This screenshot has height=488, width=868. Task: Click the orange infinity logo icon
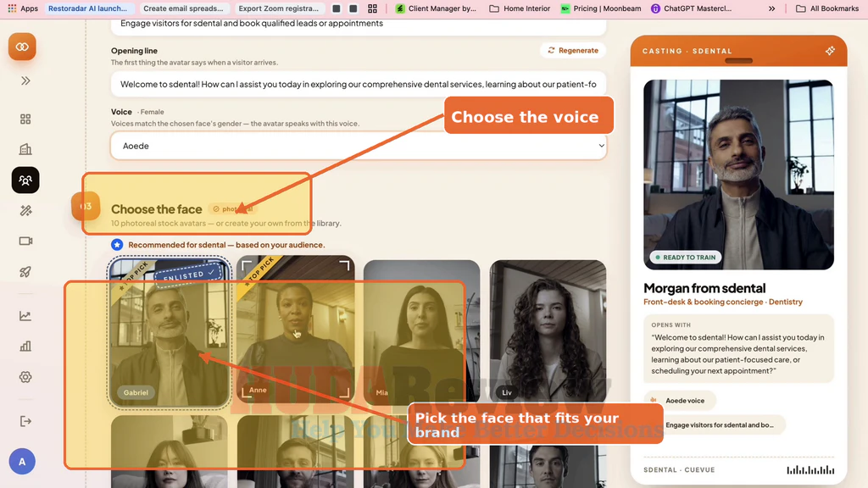(x=22, y=47)
